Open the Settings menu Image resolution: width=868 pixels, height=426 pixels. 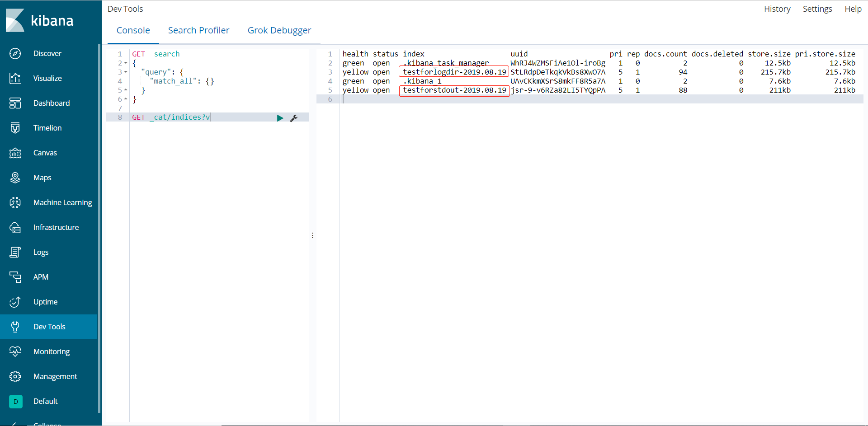coord(817,9)
